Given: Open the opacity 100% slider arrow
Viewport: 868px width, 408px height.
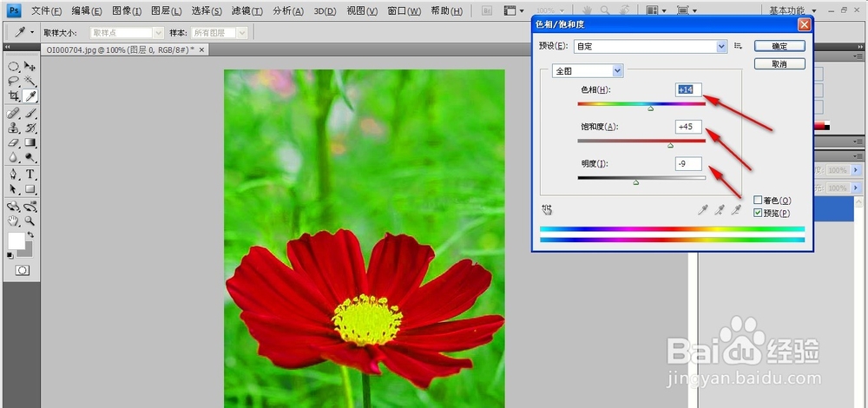Looking at the screenshot, I should (856, 170).
